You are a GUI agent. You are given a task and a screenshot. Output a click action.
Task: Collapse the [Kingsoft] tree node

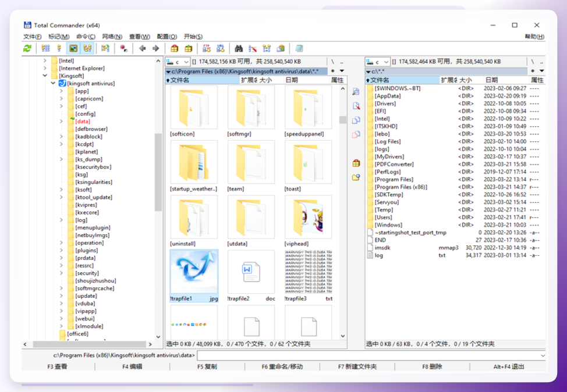tap(45, 76)
